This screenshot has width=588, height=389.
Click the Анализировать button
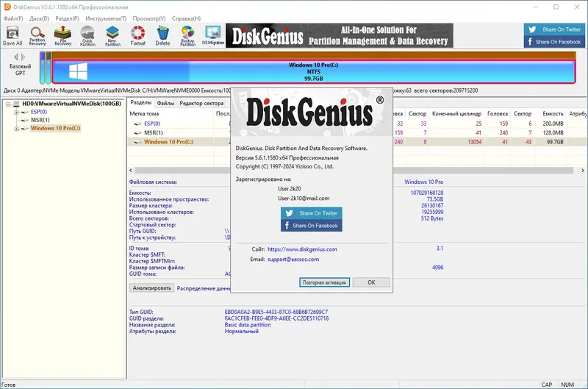[x=152, y=288]
